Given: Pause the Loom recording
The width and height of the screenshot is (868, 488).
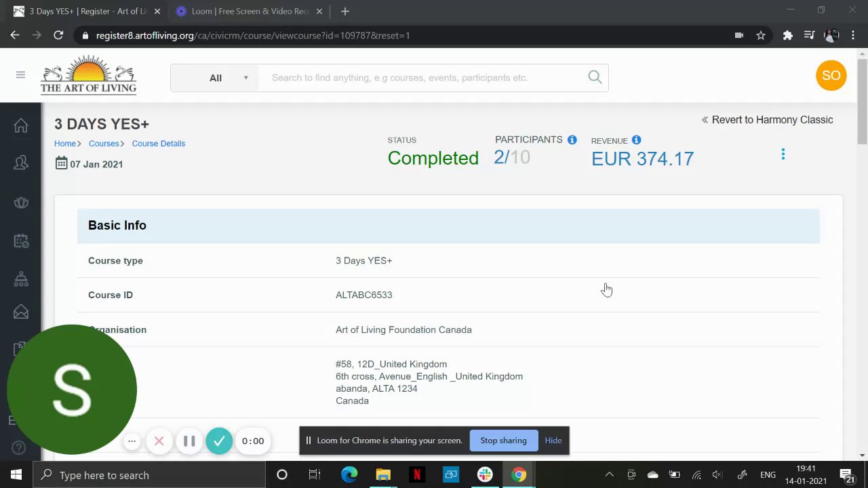Looking at the screenshot, I should tap(189, 441).
